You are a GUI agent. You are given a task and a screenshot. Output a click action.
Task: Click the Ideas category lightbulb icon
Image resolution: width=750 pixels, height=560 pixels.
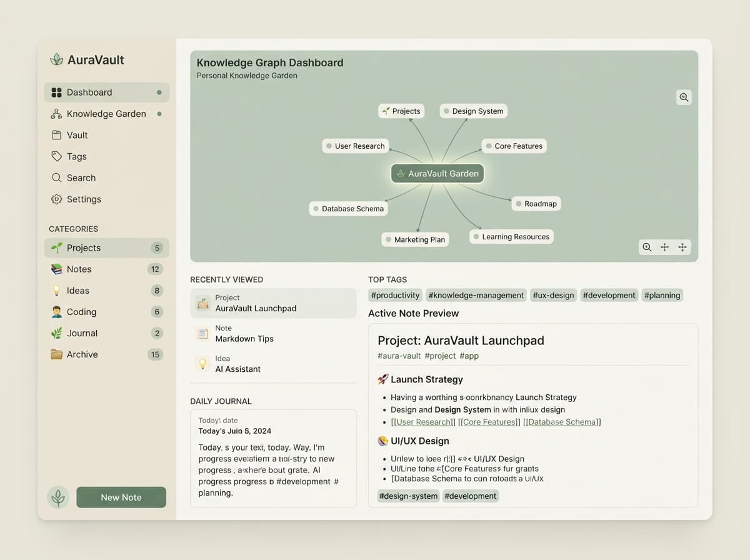click(56, 291)
